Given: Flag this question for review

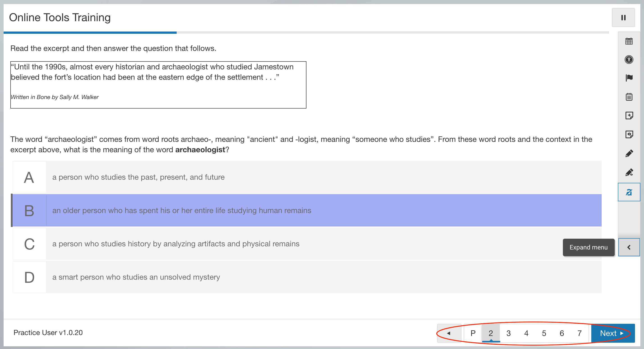Looking at the screenshot, I should 629,78.
